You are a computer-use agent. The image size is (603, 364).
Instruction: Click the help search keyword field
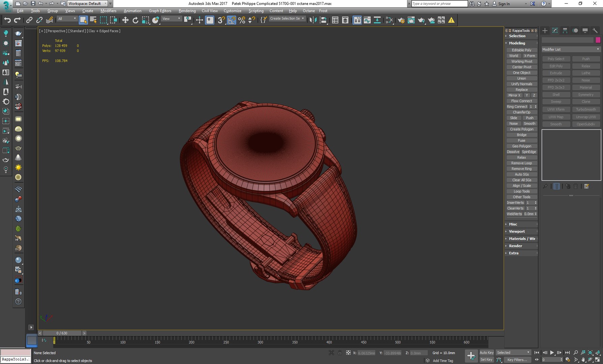tap(439, 4)
